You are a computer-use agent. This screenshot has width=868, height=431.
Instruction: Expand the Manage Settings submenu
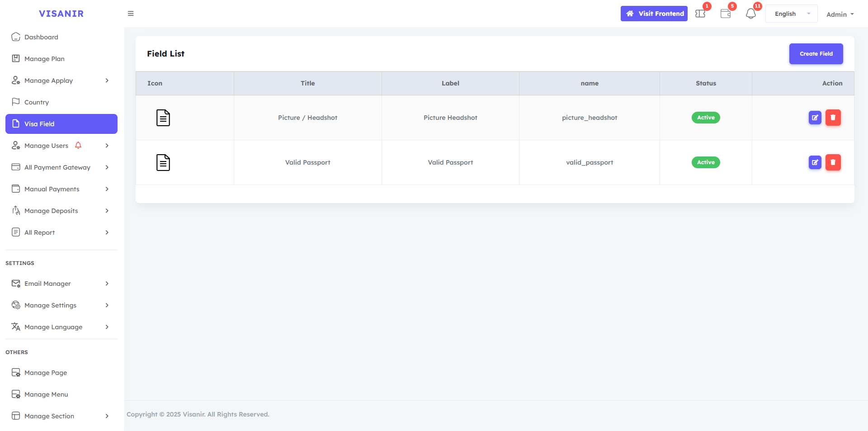(x=61, y=305)
